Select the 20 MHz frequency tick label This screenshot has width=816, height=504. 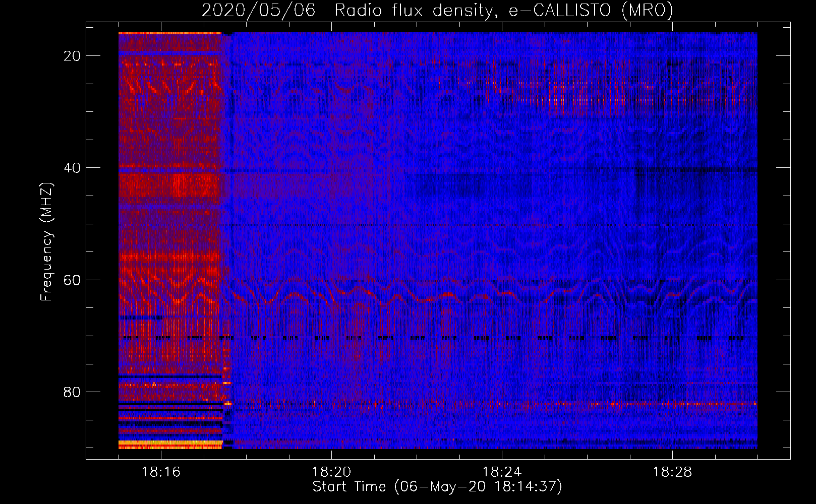pyautogui.click(x=72, y=56)
